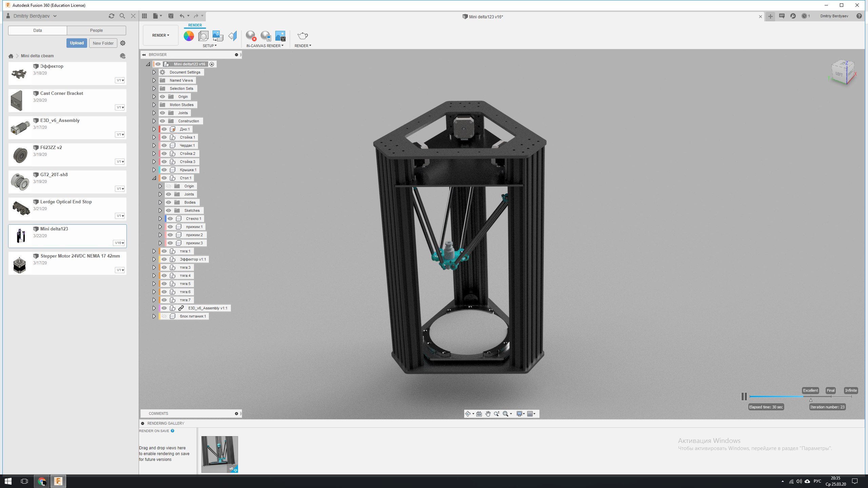868x488 pixels.
Task: Open the RENDER workspace dropdown
Action: click(161, 35)
